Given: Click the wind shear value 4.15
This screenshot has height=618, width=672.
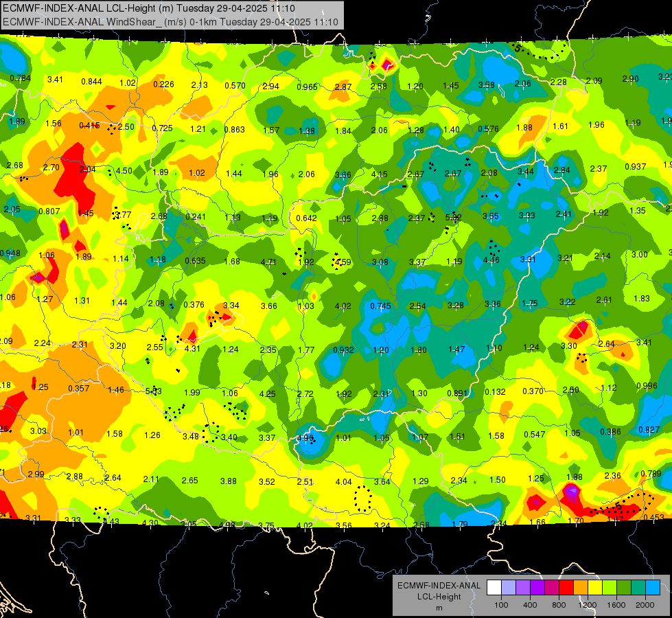Looking at the screenshot, I should [380, 174].
